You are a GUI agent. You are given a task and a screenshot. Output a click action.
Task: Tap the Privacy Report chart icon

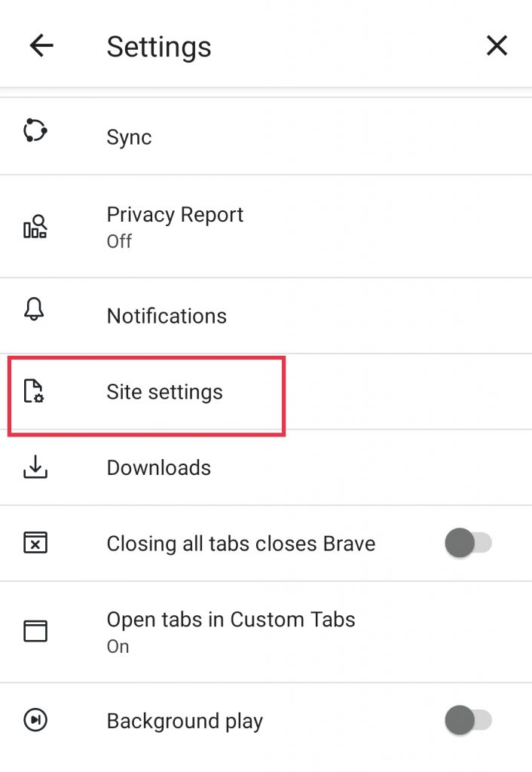pyautogui.click(x=35, y=226)
